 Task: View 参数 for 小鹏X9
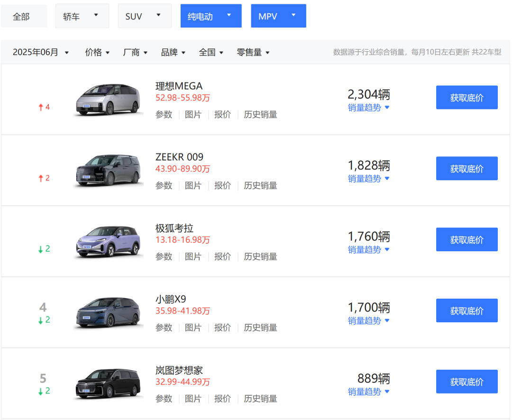point(164,328)
